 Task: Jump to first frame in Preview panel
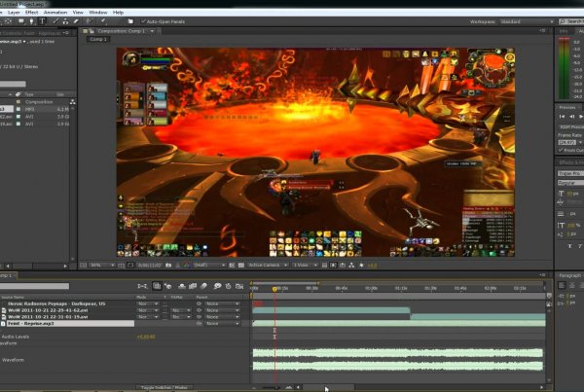click(562, 117)
